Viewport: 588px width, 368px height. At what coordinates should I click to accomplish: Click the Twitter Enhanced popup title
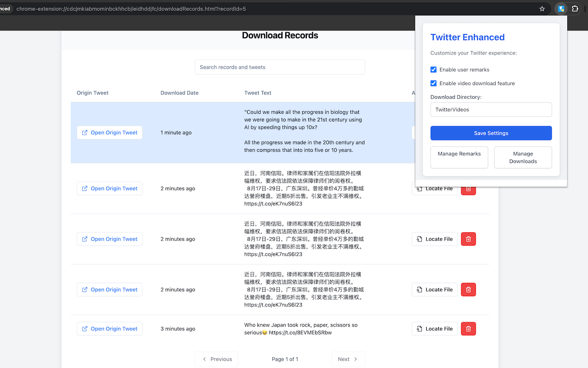[467, 37]
